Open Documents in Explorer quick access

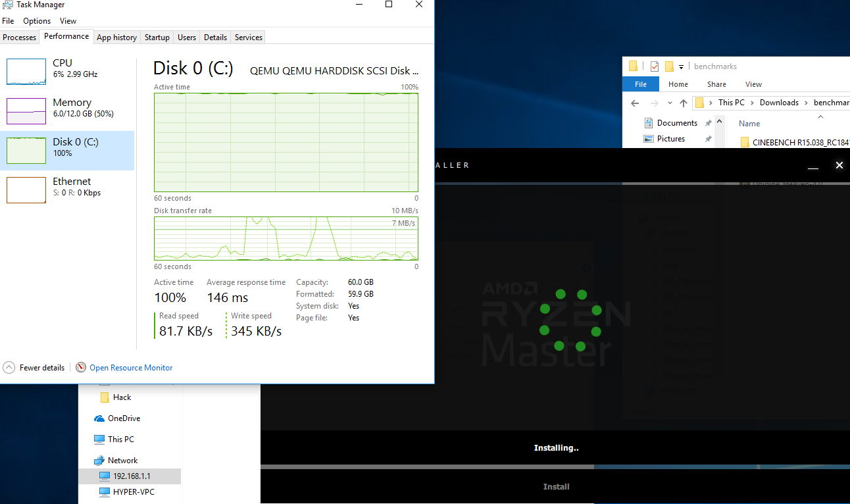[677, 123]
